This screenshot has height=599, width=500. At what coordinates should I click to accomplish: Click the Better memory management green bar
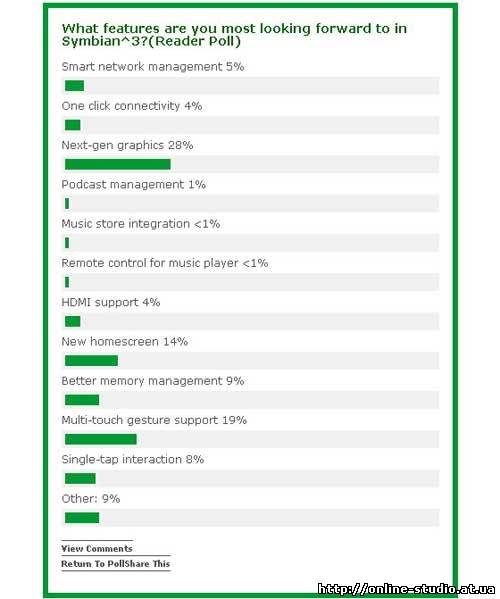click(x=82, y=400)
